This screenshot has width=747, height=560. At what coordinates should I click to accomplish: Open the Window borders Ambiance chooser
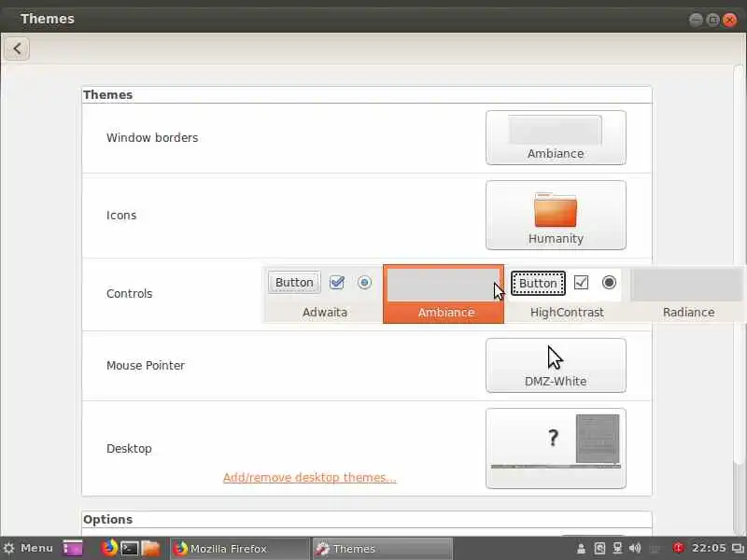pos(556,137)
